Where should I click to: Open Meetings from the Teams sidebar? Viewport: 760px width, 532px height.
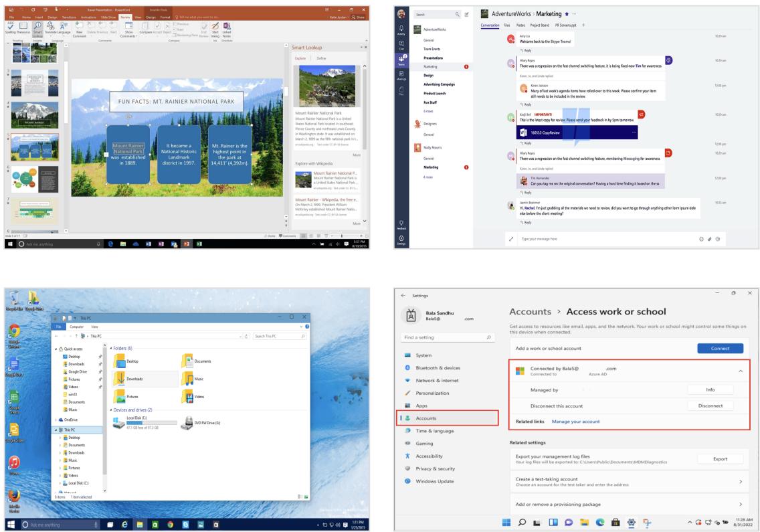pyautogui.click(x=401, y=75)
